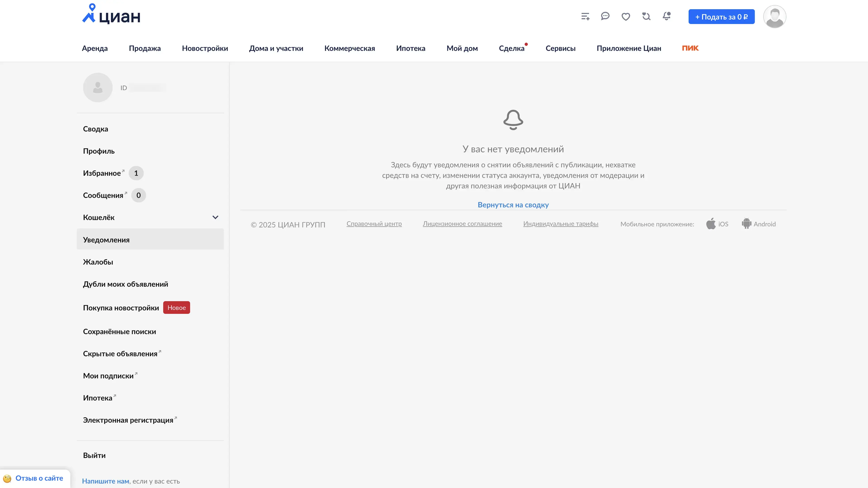Open the iOS app link
868x488 pixels.
[717, 224]
